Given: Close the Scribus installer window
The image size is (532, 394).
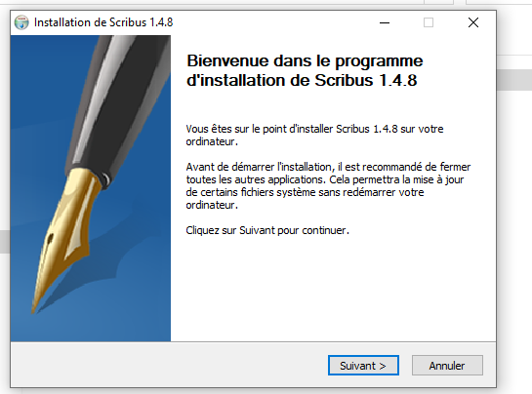Looking at the screenshot, I should pyautogui.click(x=473, y=22).
